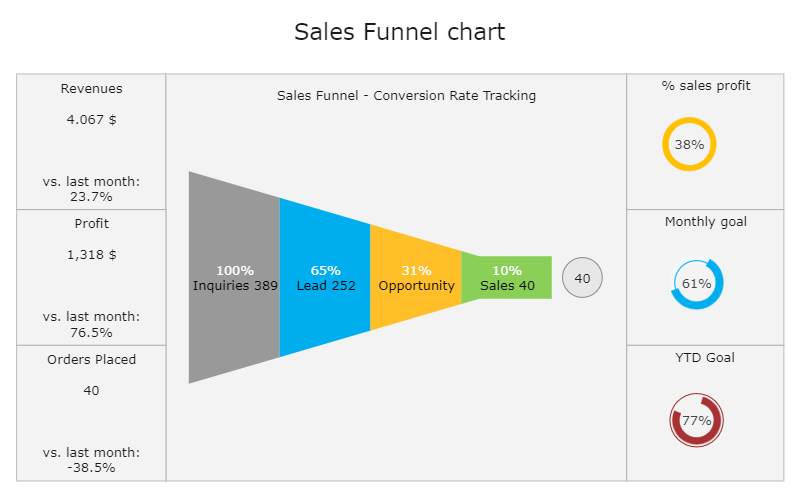Screen dimensions: 800x500
Task: Click the blue 61% monthly goal ring
Action: 697,284
